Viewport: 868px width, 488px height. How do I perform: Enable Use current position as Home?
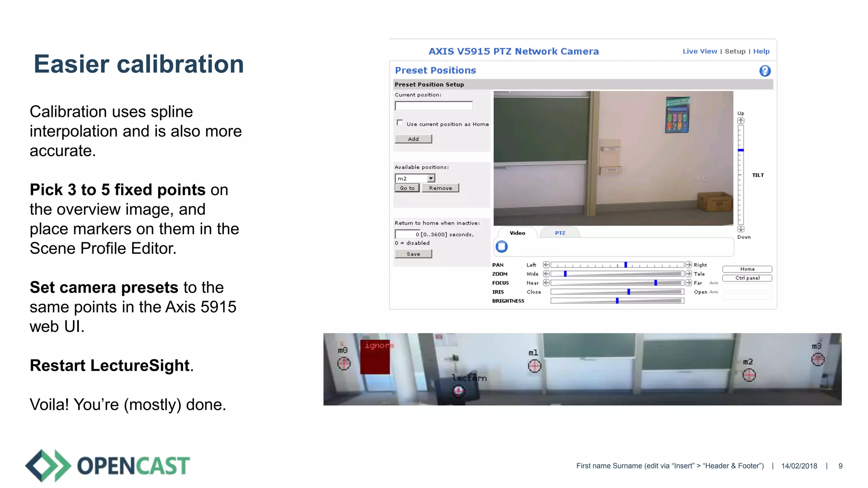click(400, 123)
